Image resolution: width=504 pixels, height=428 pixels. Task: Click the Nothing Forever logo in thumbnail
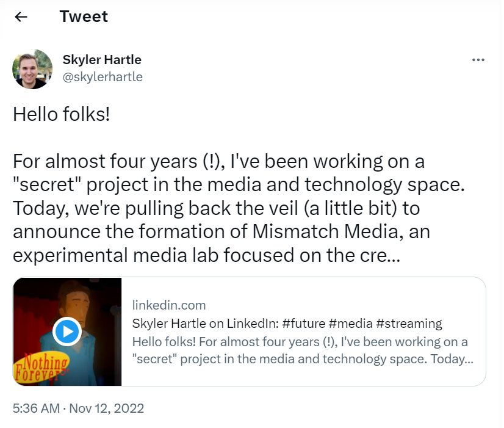click(37, 365)
